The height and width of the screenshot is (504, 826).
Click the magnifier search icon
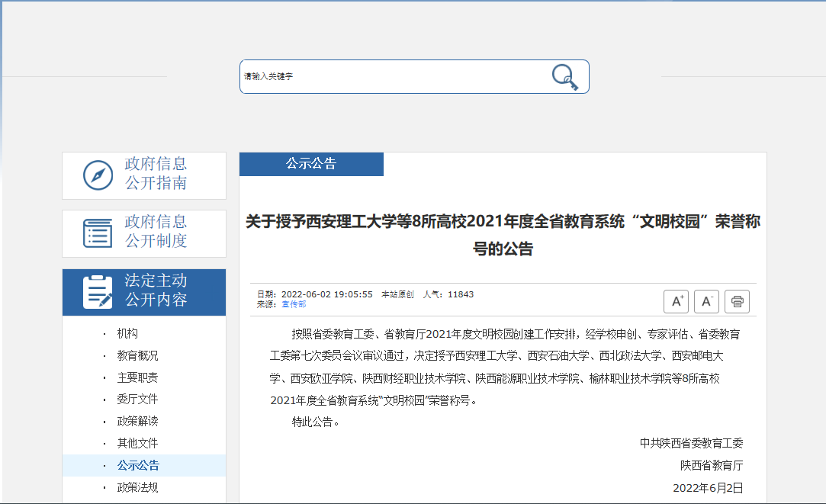pyautogui.click(x=564, y=77)
